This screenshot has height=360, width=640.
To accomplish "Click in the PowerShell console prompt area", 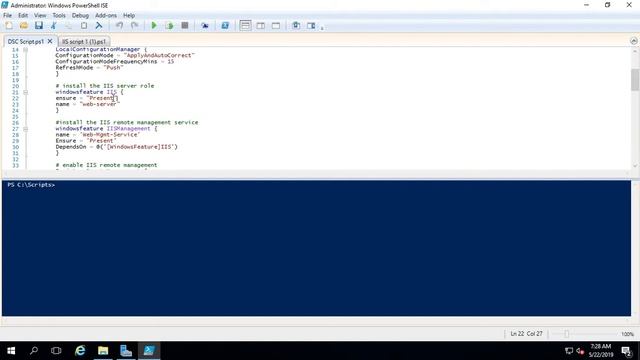I will (316, 248).
